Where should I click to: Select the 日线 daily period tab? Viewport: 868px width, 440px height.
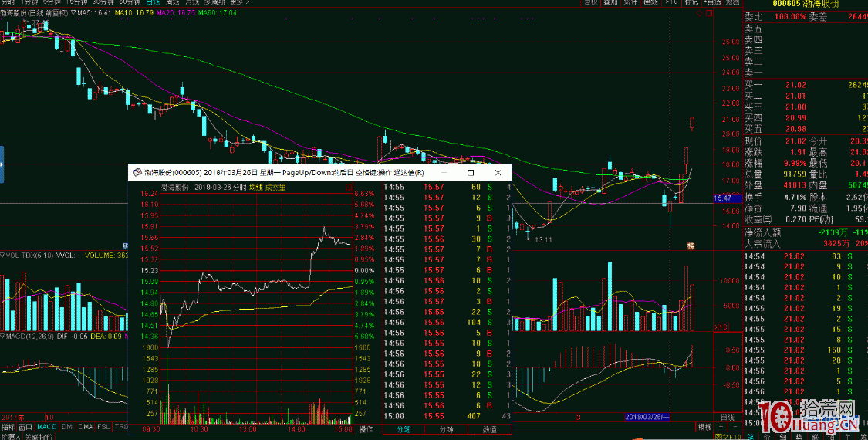pos(151,3)
